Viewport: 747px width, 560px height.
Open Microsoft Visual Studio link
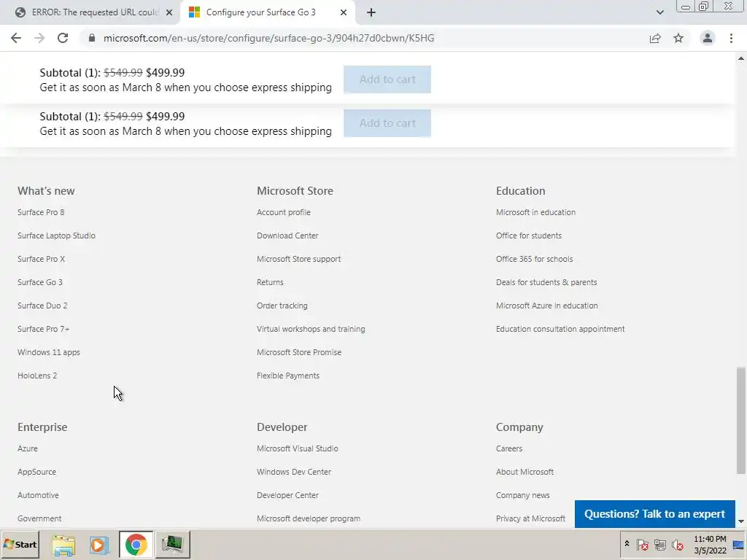(x=298, y=448)
